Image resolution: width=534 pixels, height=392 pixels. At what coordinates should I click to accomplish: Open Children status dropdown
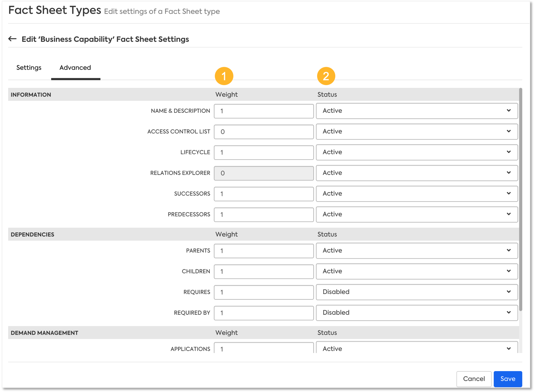pyautogui.click(x=417, y=271)
